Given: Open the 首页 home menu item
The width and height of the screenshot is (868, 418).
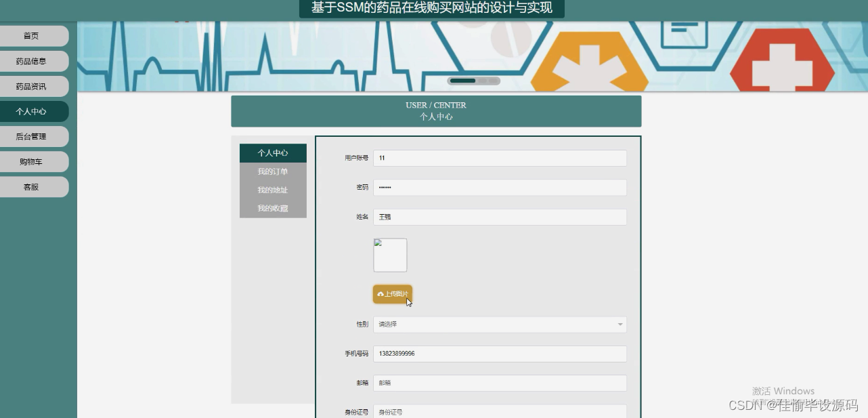Looking at the screenshot, I should [x=32, y=36].
